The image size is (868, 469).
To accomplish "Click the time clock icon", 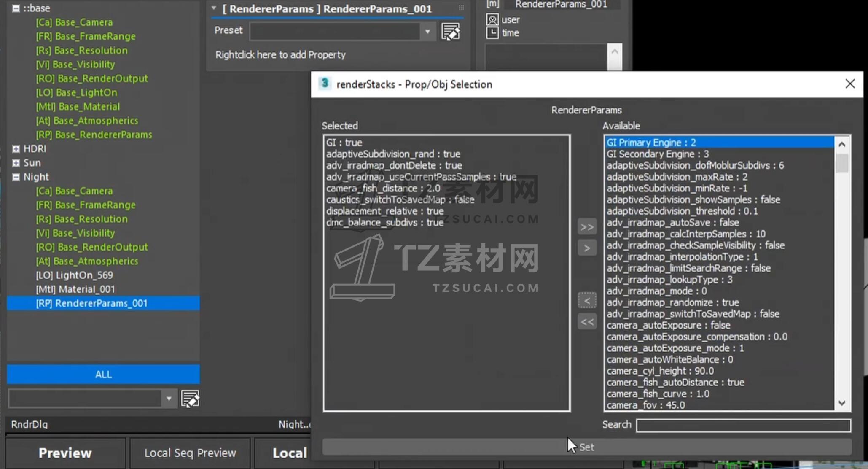I will coord(492,32).
